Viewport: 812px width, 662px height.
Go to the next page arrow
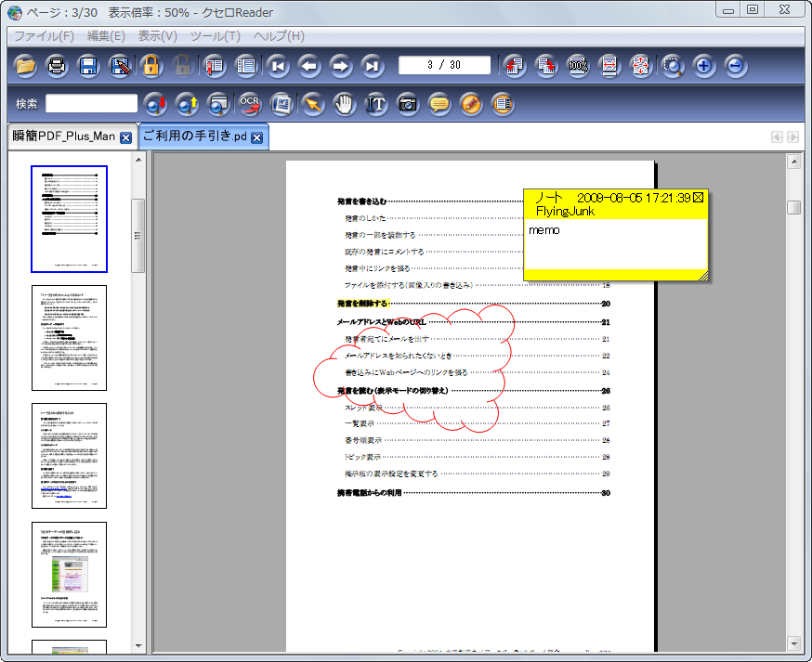click(340, 66)
